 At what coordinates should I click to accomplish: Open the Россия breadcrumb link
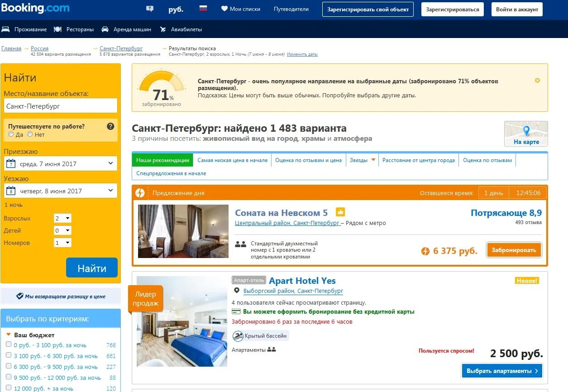point(39,48)
